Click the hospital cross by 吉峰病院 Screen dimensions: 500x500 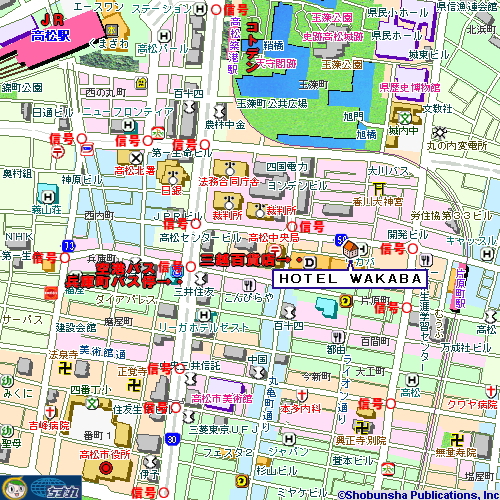click(50, 412)
